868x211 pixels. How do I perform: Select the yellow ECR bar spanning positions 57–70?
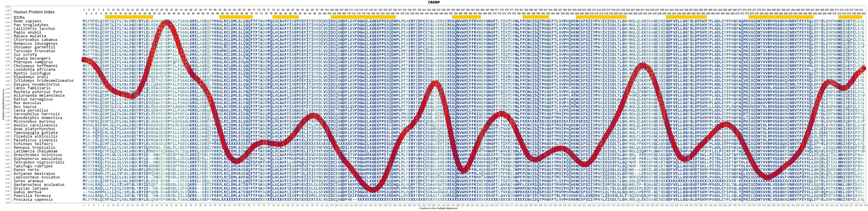coord(236,17)
